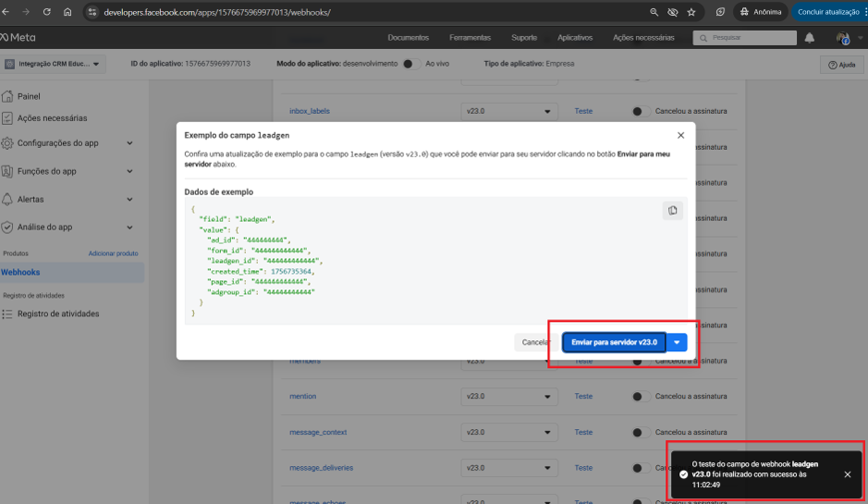Image resolution: width=868 pixels, height=504 pixels.
Task: Click the app ID 1576675969977013 text
Action: (217, 64)
